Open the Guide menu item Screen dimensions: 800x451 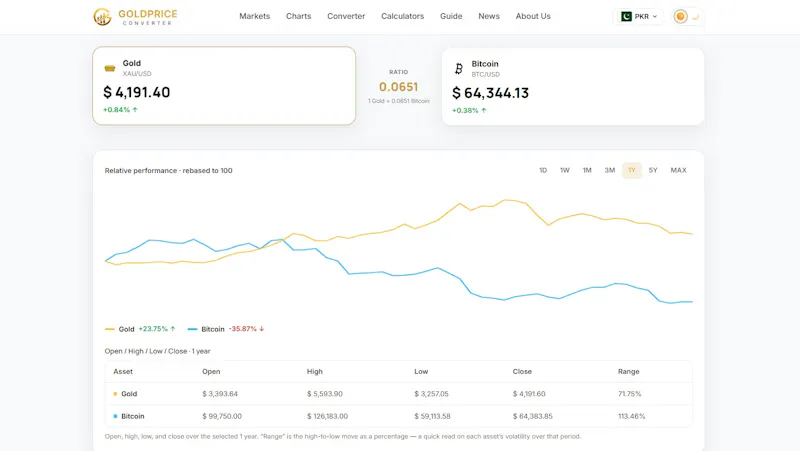click(x=451, y=16)
